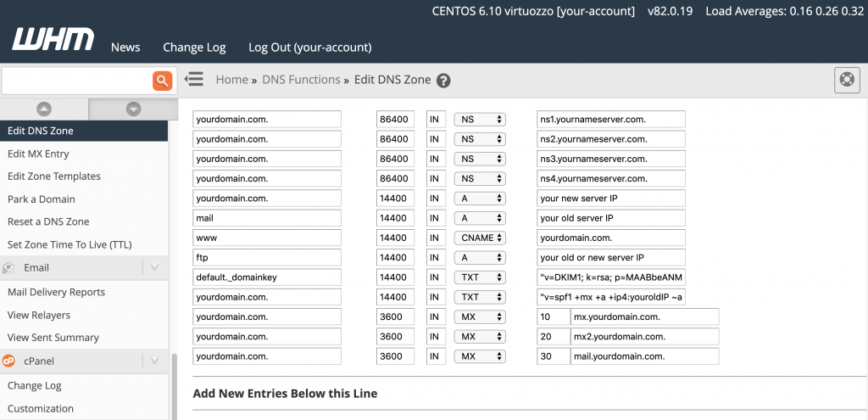Open type dropdown for the mail record
The image size is (868, 420).
pyautogui.click(x=480, y=218)
